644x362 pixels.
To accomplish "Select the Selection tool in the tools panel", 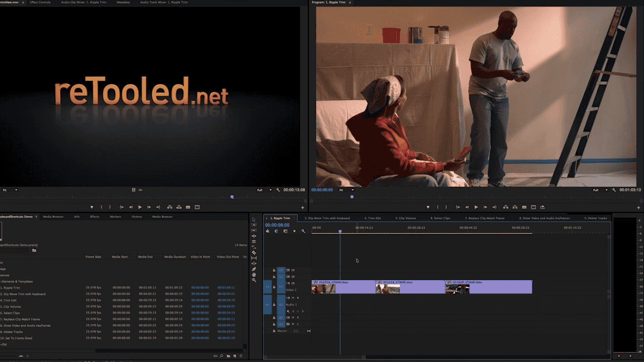I will [x=253, y=220].
